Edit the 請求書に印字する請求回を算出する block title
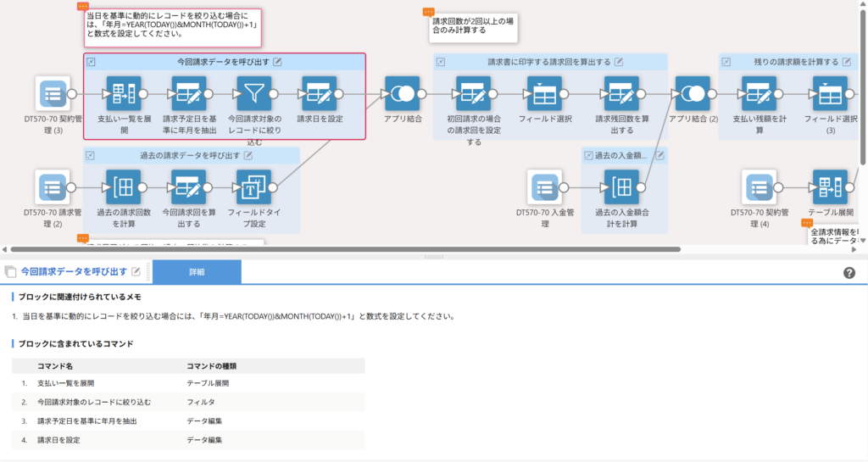The image size is (868, 462). pyautogui.click(x=619, y=62)
